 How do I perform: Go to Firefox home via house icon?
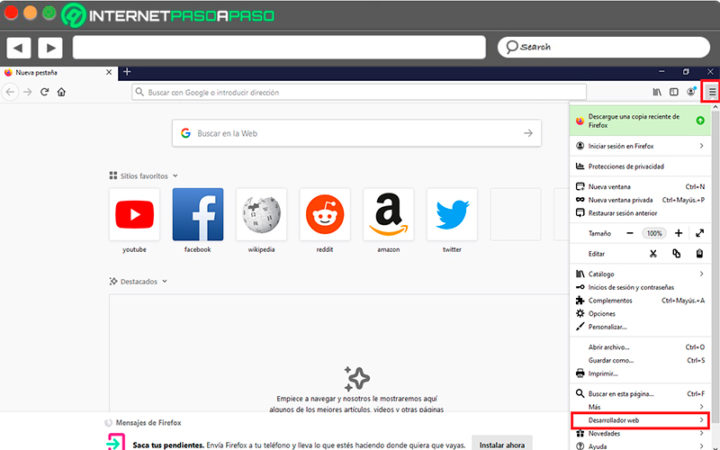[61, 92]
